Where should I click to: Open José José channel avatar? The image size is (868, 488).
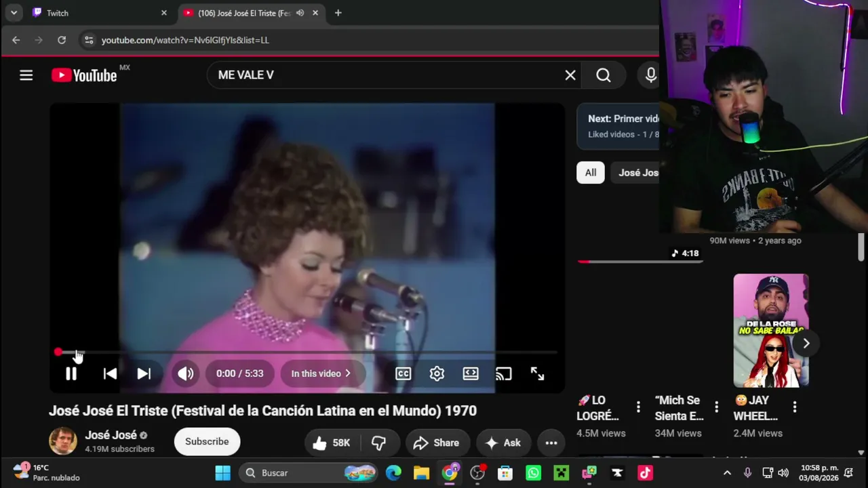pos(62,441)
